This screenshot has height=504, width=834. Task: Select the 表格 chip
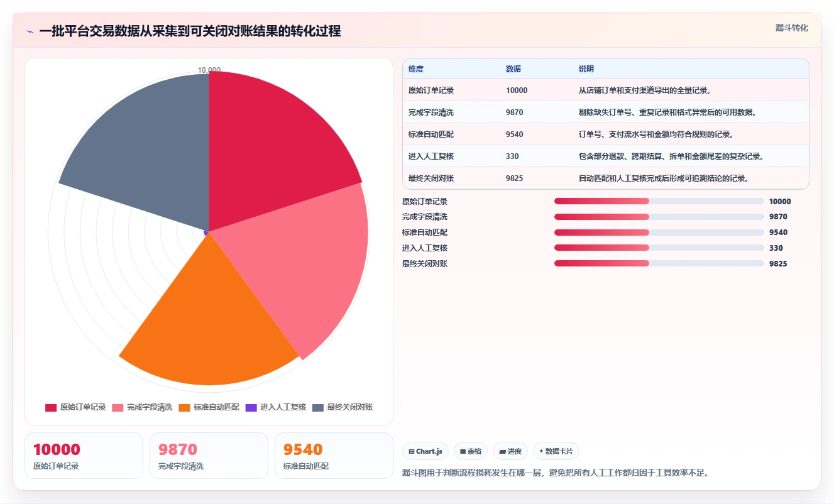(471, 451)
